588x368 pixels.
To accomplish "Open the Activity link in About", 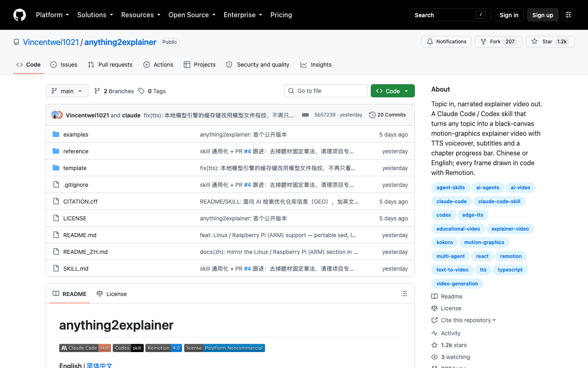I will (446, 333).
